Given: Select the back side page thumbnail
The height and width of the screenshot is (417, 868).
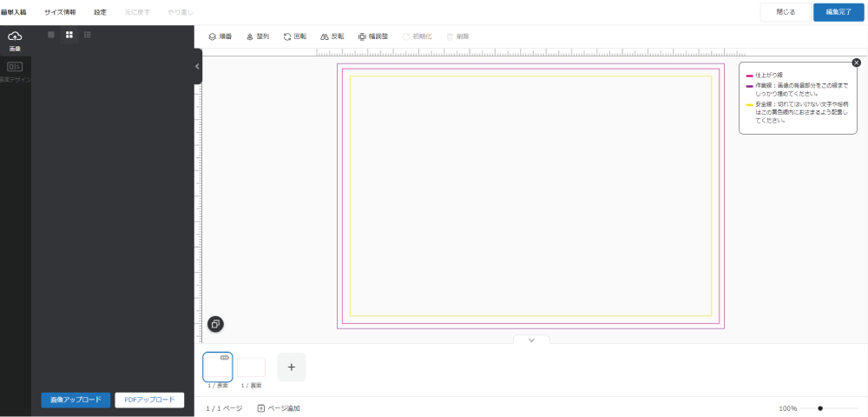Looking at the screenshot, I should tap(251, 367).
